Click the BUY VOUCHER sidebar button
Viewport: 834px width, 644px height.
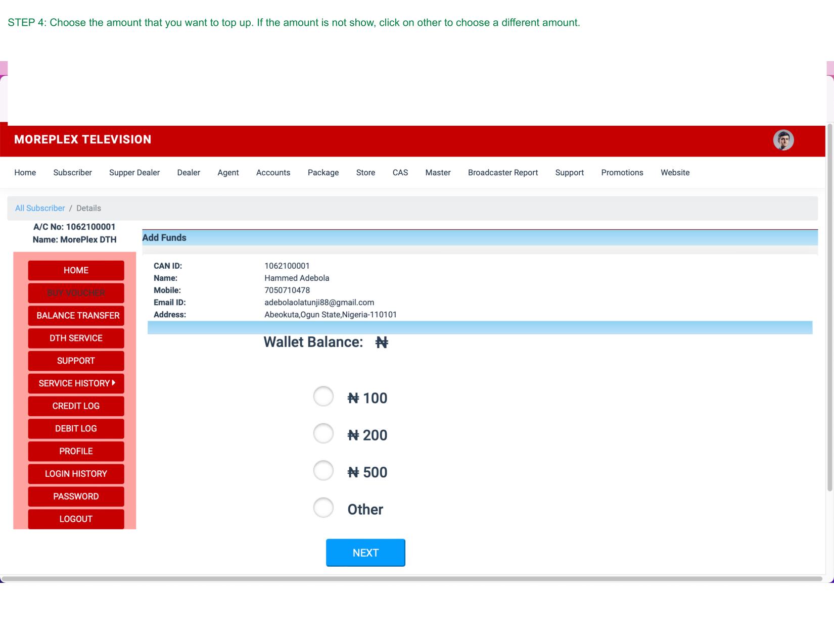pos(76,293)
